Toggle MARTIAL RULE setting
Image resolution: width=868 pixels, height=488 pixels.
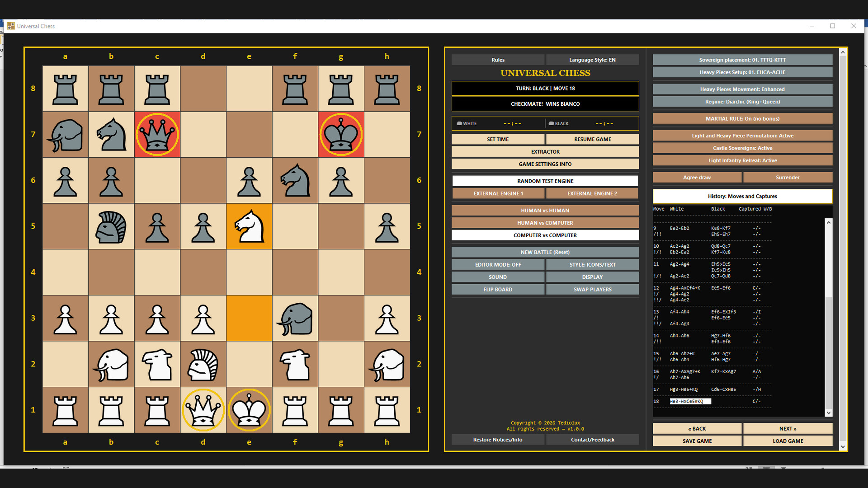pos(742,119)
